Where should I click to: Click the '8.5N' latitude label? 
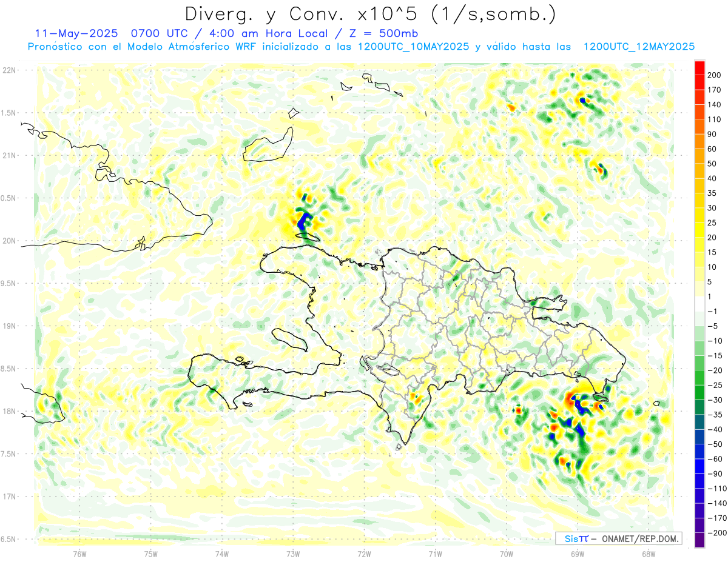pos(9,369)
